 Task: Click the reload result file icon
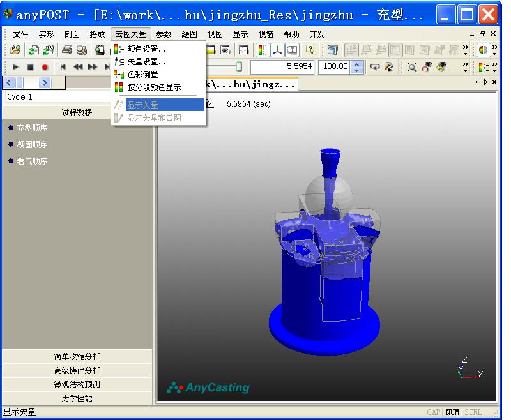(33, 50)
